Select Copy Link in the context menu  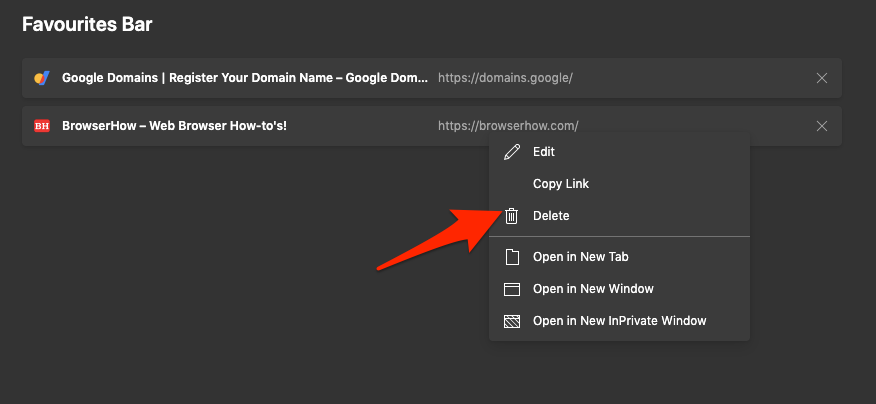(561, 184)
